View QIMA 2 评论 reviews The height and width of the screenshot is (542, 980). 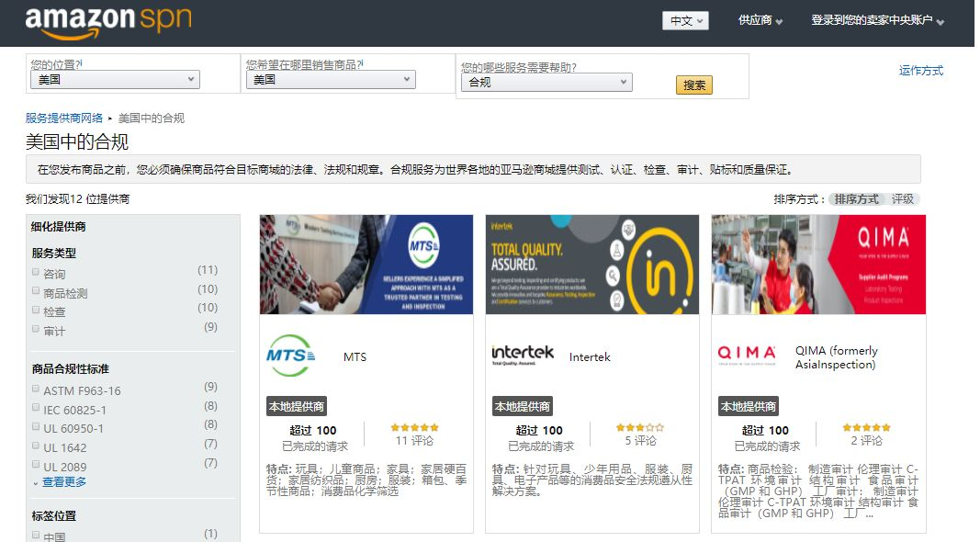866,441
